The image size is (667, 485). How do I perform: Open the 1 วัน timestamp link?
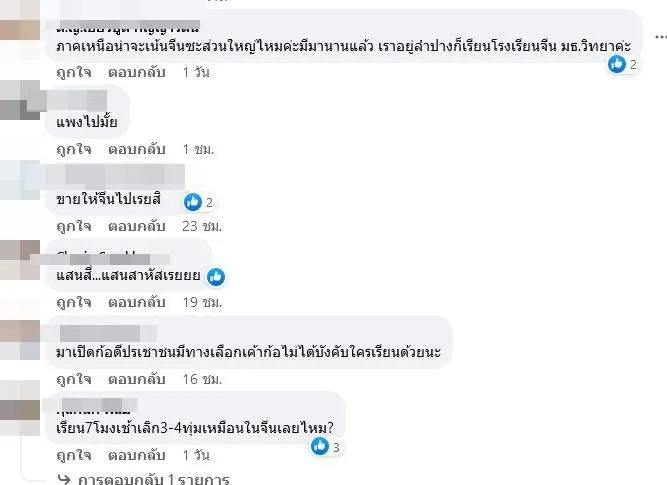pyautogui.click(x=195, y=73)
